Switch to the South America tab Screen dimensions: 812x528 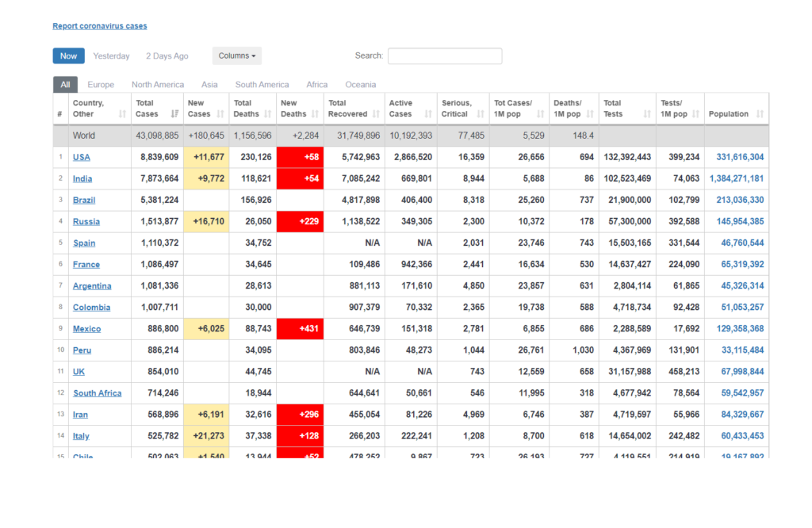262,84
